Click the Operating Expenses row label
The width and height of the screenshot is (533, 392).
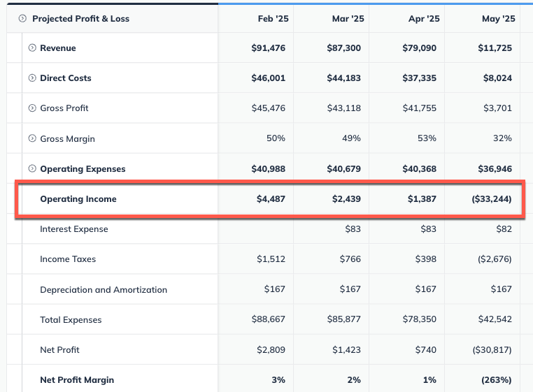(x=83, y=169)
